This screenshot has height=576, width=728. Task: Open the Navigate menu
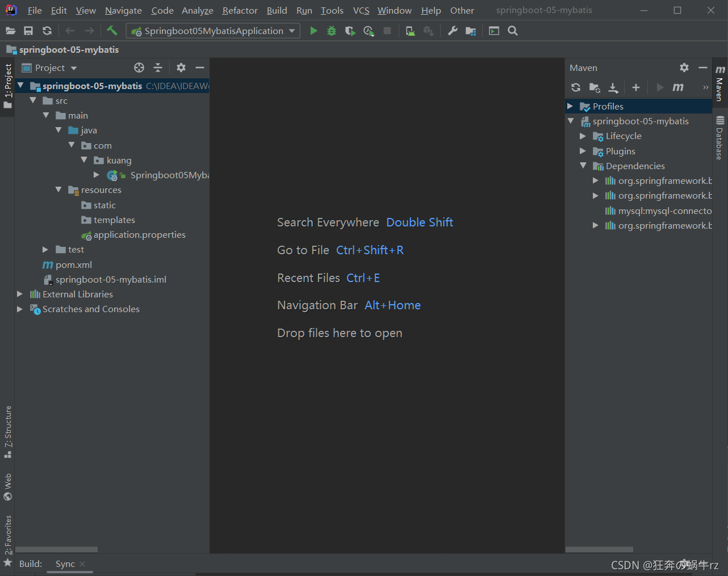click(123, 10)
